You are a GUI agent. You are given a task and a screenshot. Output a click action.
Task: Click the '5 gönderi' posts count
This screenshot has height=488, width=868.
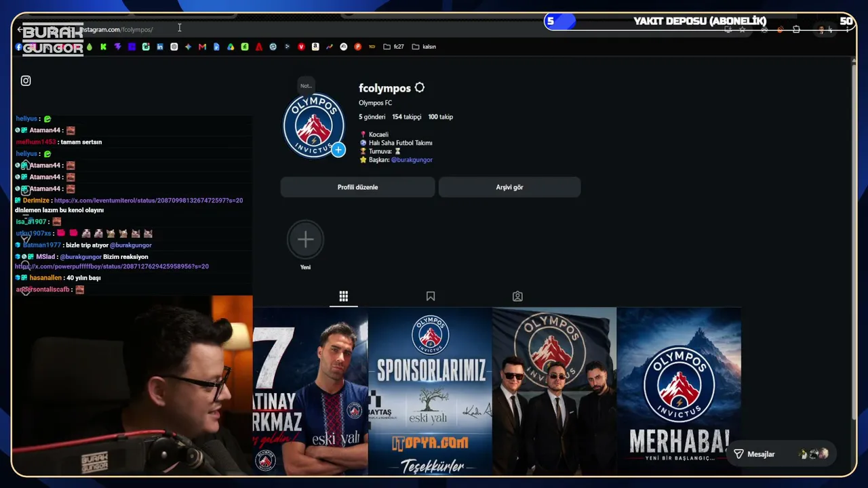tap(372, 117)
